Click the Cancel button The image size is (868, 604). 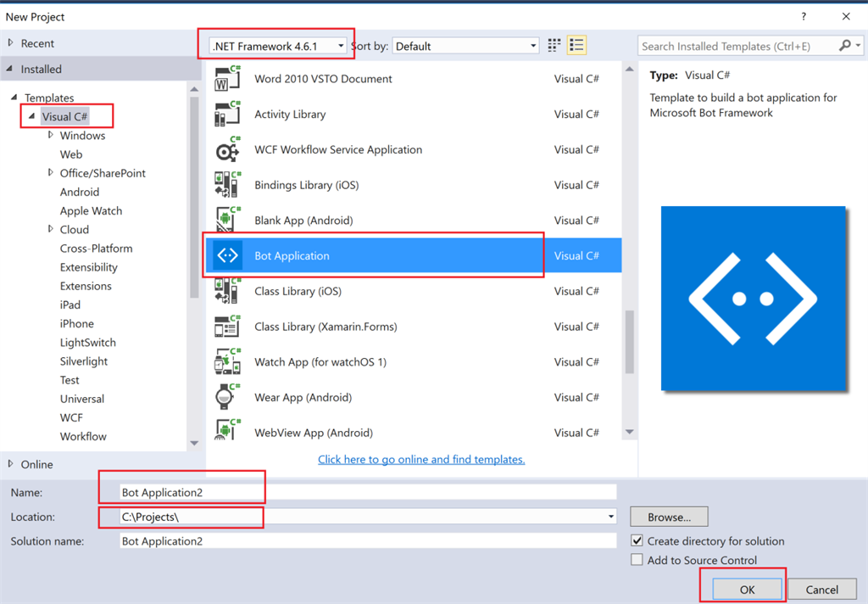coord(821,590)
